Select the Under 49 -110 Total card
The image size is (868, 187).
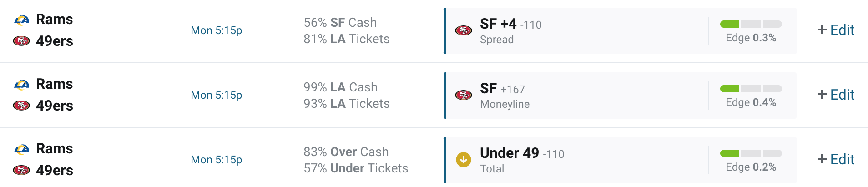click(x=620, y=160)
